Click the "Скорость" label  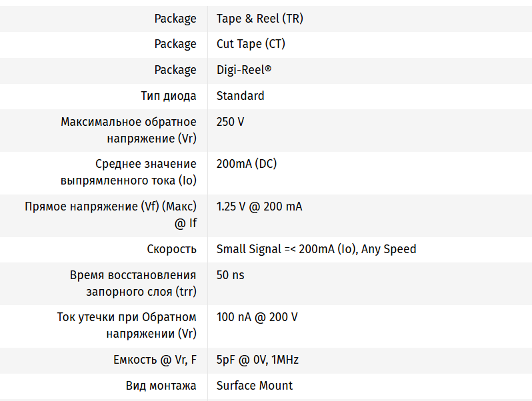click(171, 249)
